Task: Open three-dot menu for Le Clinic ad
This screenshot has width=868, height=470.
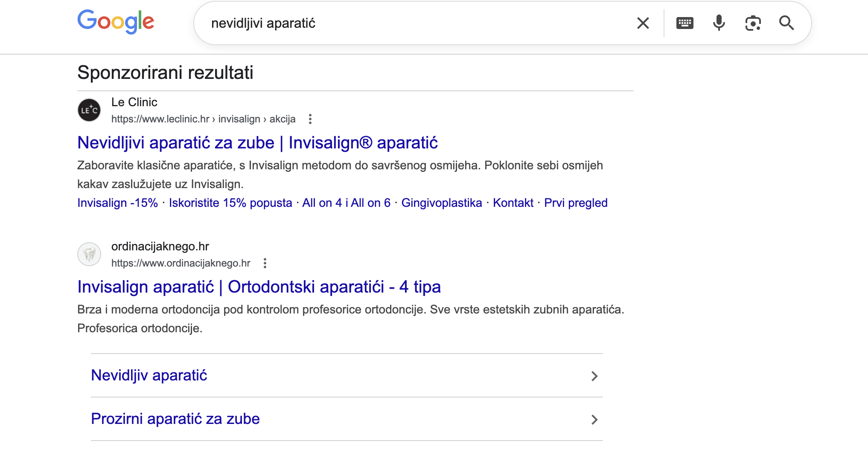Action: (310, 119)
